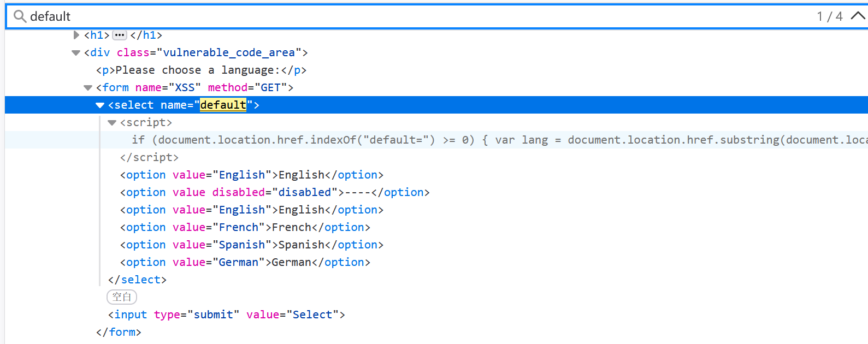Screen dimensions: 868x344
Task: Expand the collapsed h1 element
Action: pos(76,35)
